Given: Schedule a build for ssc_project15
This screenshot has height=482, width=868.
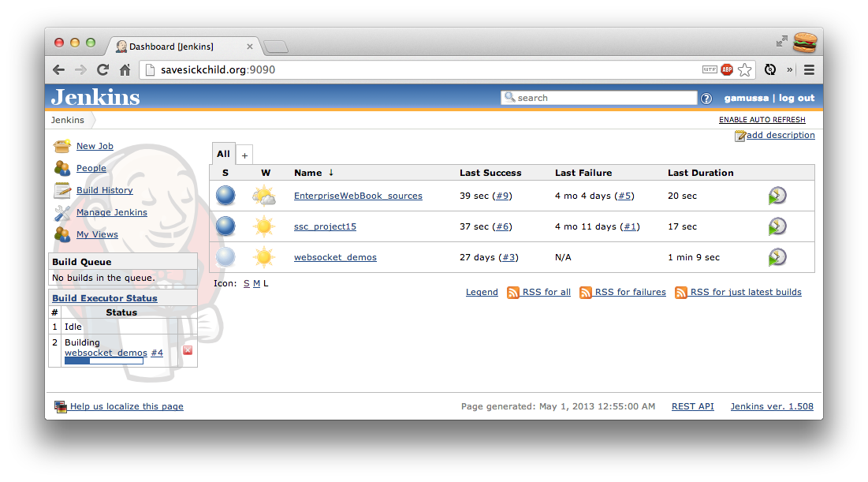Looking at the screenshot, I should [777, 226].
